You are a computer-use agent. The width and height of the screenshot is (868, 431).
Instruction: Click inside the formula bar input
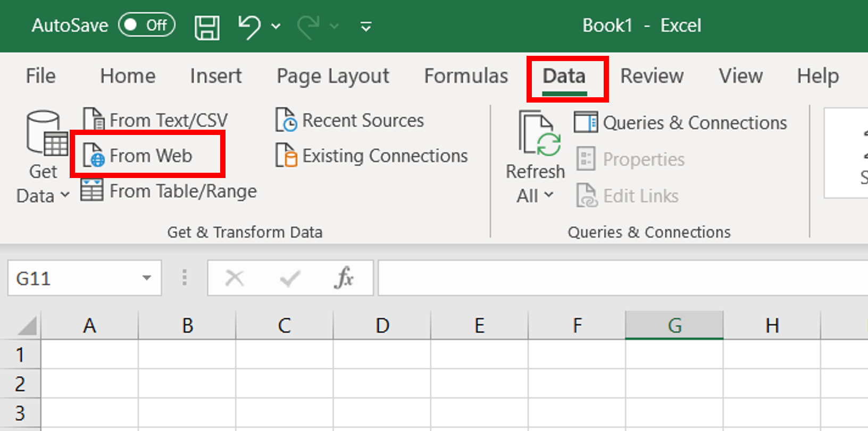coord(623,278)
